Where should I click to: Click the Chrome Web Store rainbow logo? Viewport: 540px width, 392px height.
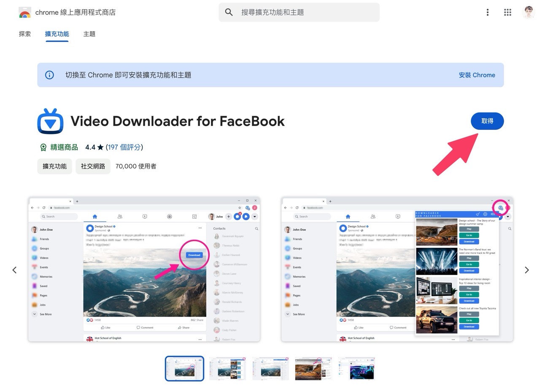coord(25,13)
